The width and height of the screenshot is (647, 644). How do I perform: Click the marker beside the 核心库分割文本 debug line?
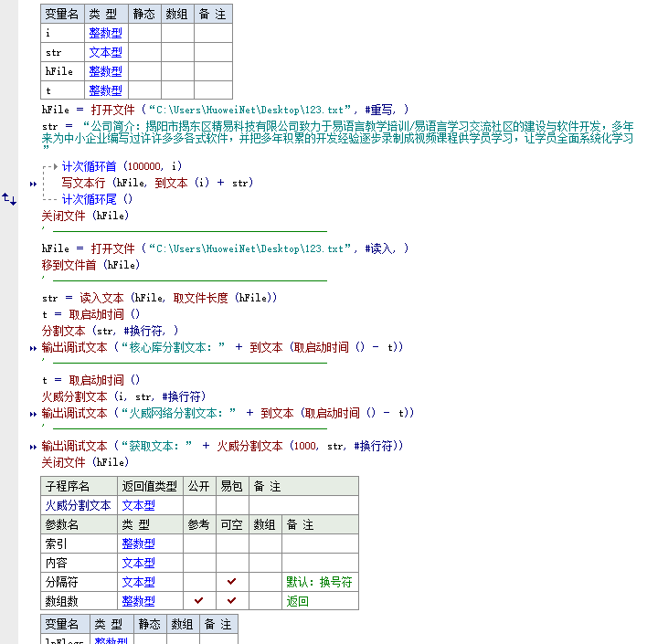point(33,349)
